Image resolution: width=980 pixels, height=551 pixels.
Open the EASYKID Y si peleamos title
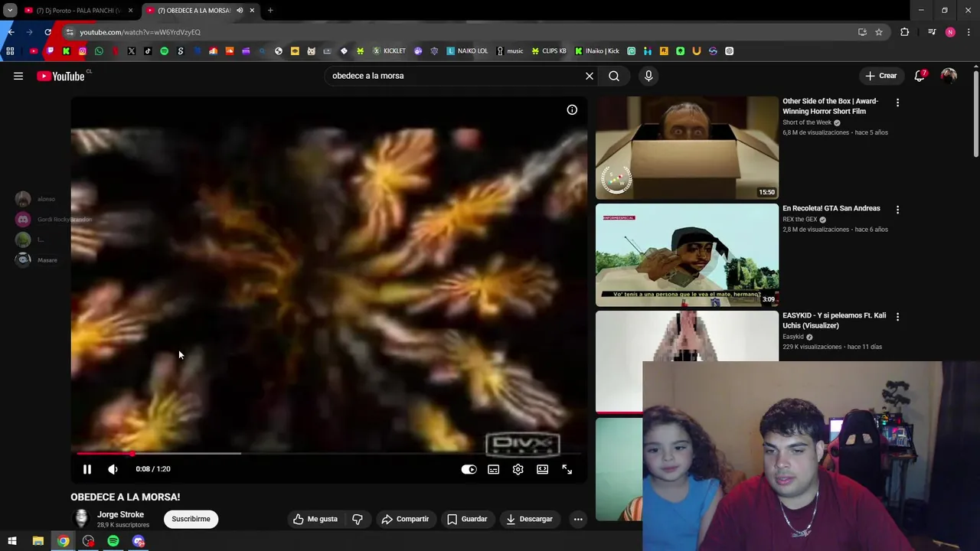point(834,321)
